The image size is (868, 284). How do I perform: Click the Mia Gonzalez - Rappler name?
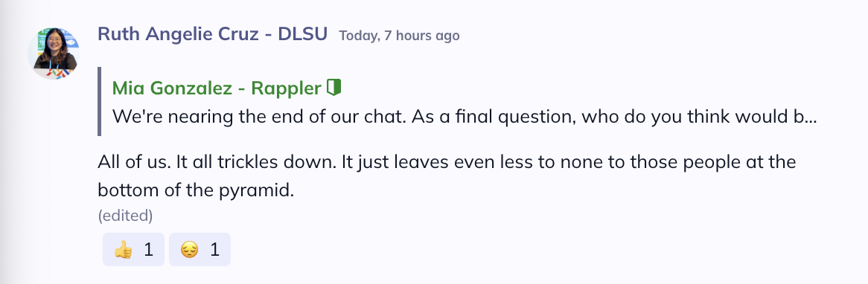(217, 88)
